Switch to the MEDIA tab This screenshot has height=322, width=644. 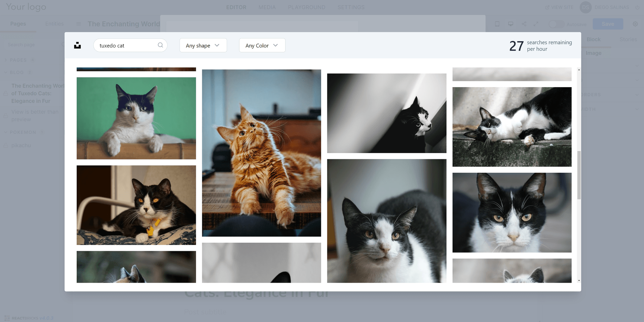(267, 7)
